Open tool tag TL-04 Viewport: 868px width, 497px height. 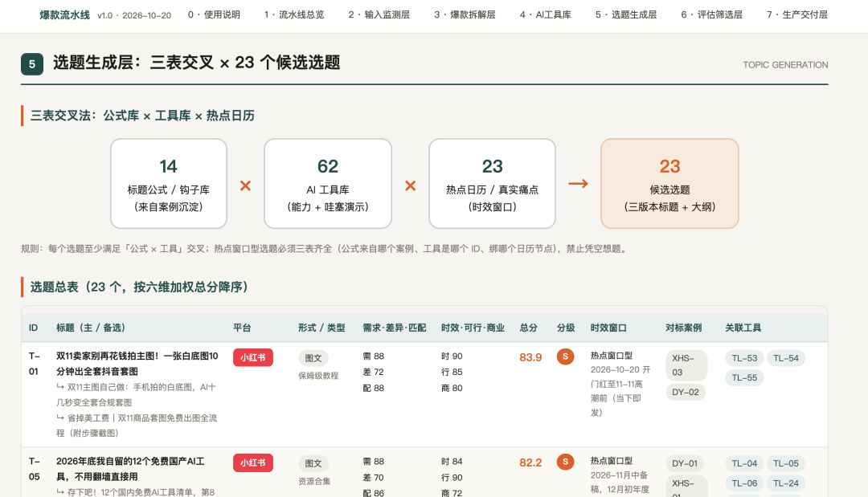pos(744,463)
